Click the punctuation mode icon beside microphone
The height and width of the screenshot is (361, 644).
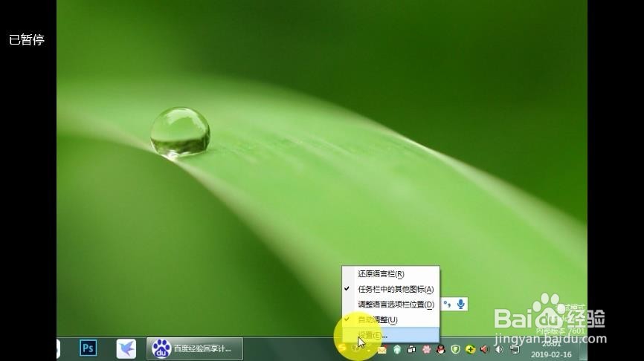[447, 305]
